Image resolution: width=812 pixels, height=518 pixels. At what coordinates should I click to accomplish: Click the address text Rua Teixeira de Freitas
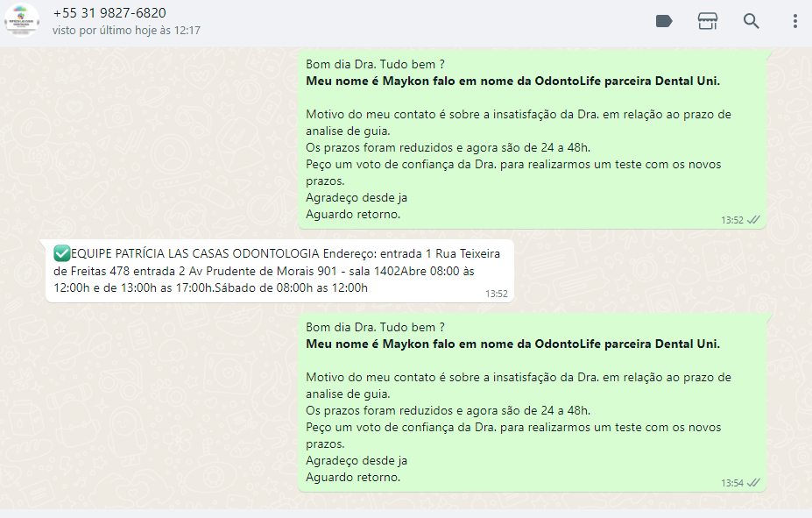[277, 262]
